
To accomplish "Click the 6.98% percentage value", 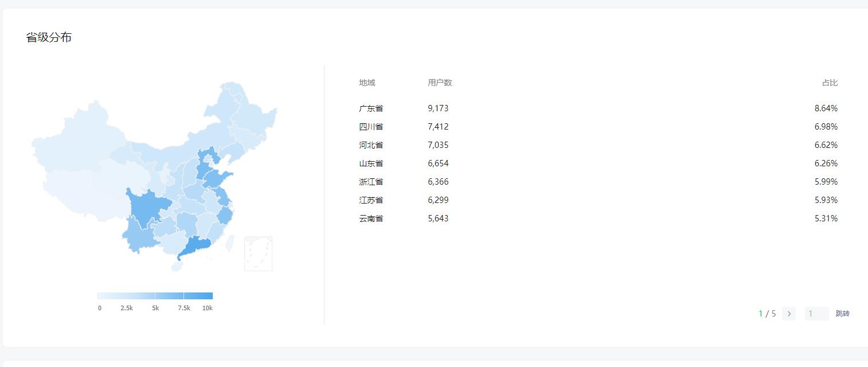I will (x=826, y=127).
